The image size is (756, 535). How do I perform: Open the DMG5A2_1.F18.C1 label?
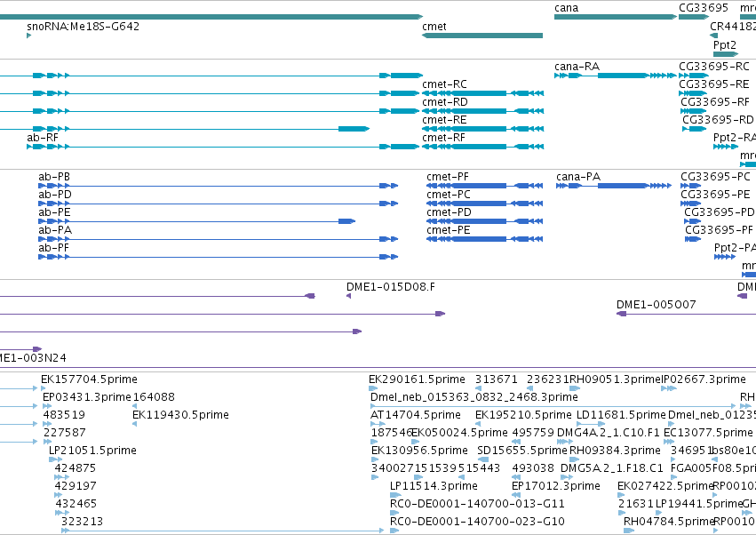[612, 468]
